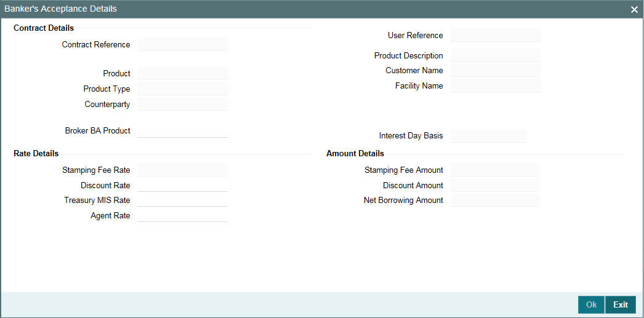
Task: Edit the Broker BA Product field
Action: click(183, 131)
